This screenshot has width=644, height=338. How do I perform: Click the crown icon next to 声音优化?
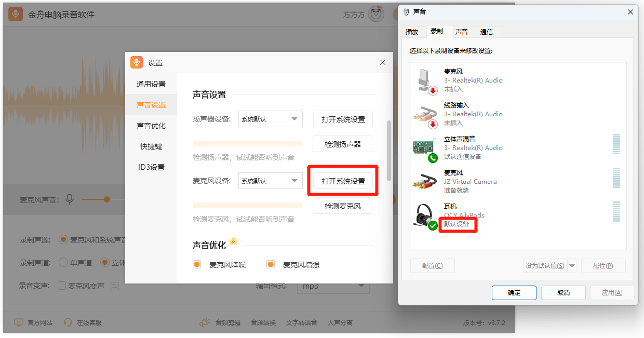coord(234,241)
